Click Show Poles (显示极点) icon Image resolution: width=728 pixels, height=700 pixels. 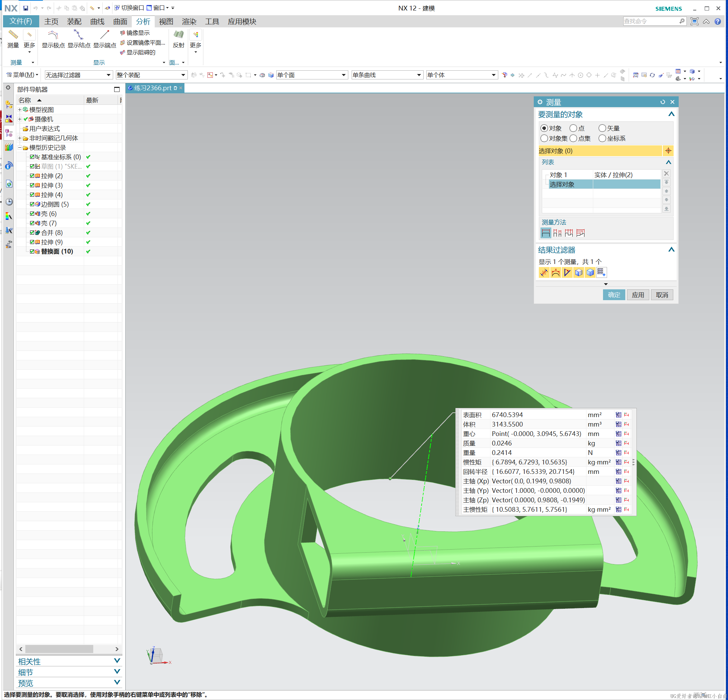tap(53, 35)
